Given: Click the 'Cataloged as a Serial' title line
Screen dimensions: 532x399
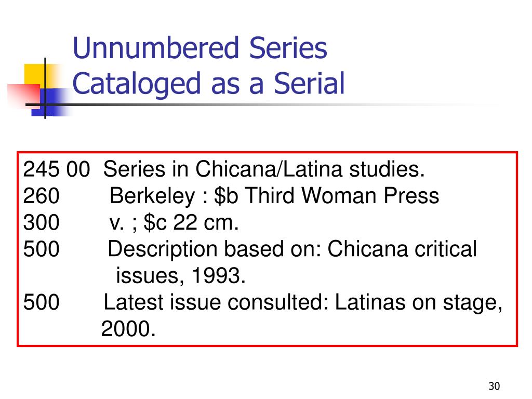Looking at the screenshot, I should (209, 84).
